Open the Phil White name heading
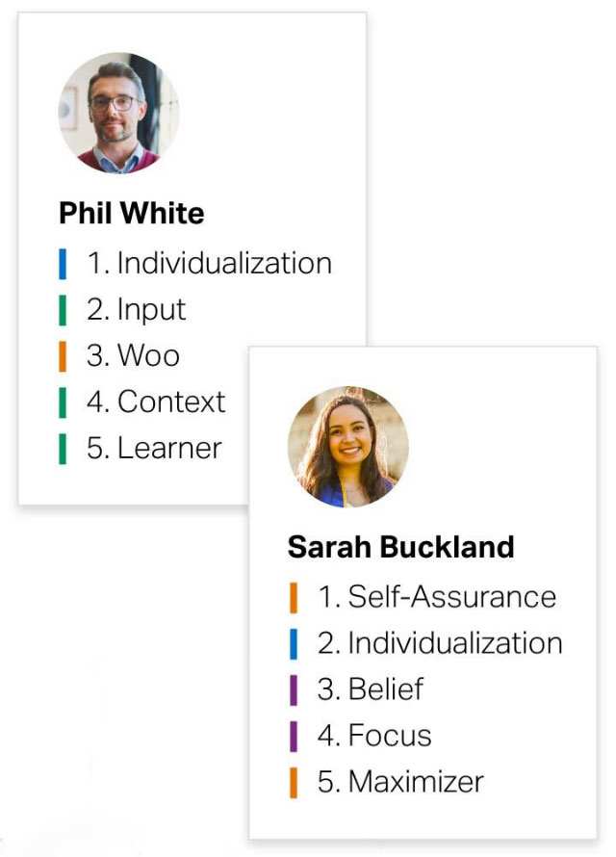The width and height of the screenshot is (616, 857). pos(132,213)
